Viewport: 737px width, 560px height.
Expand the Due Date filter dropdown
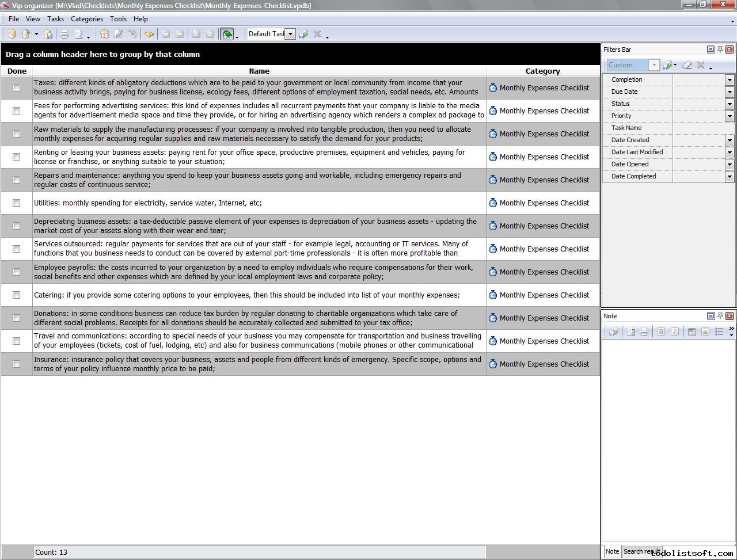[729, 92]
